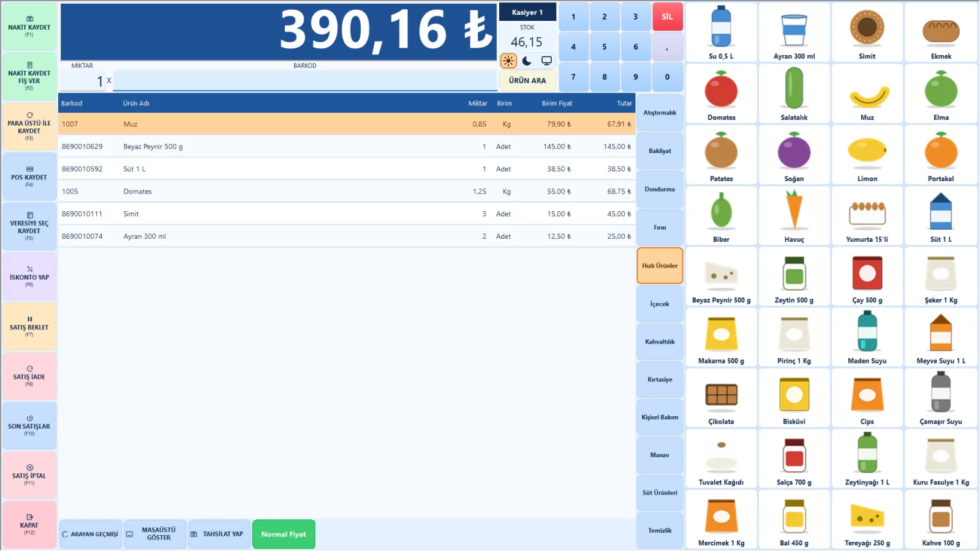
Task: Open ÜRÜN ARA product search
Action: [x=527, y=80]
